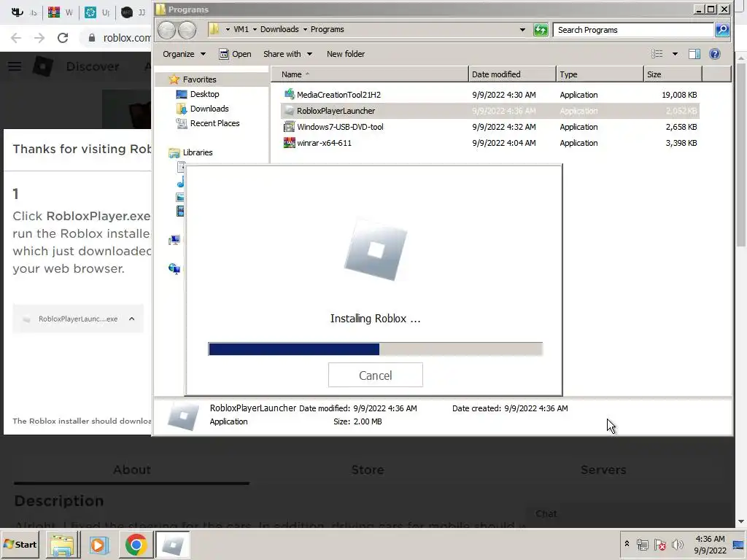Sort files by Size column
747x560 pixels.
(673, 74)
